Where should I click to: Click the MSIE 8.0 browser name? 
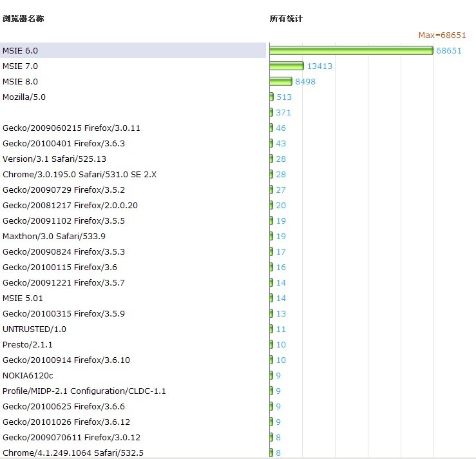point(20,82)
